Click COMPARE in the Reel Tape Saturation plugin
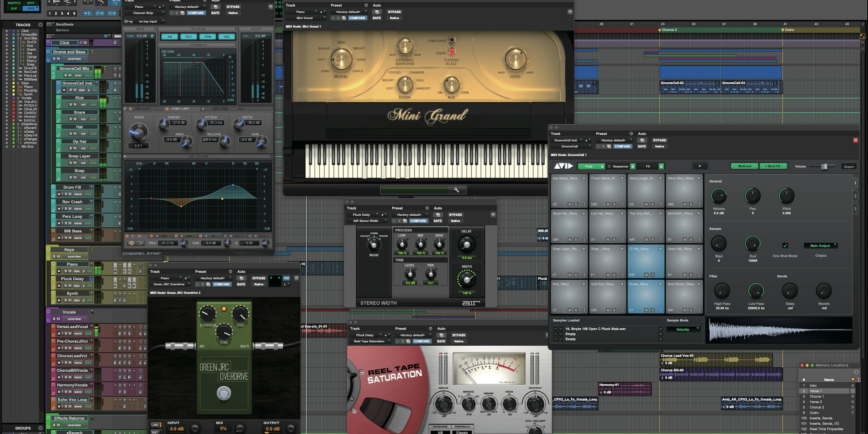Image resolution: width=868 pixels, height=434 pixels. (x=421, y=341)
